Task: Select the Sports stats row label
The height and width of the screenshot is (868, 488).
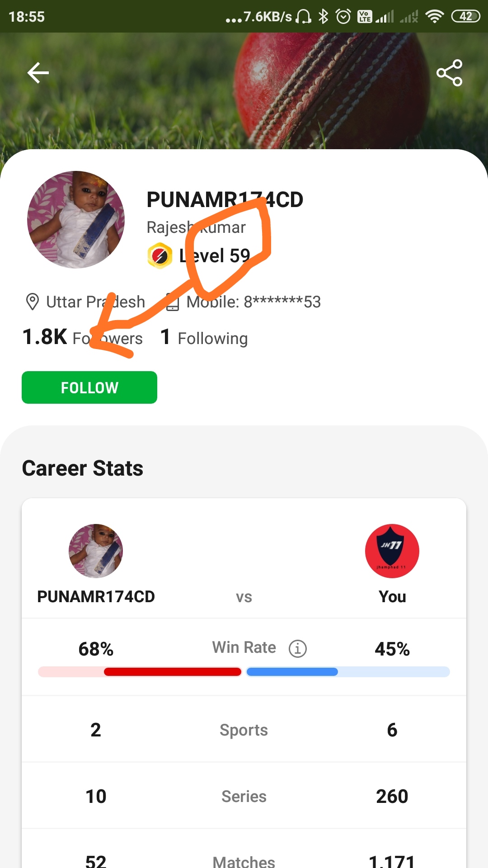Action: click(x=244, y=730)
